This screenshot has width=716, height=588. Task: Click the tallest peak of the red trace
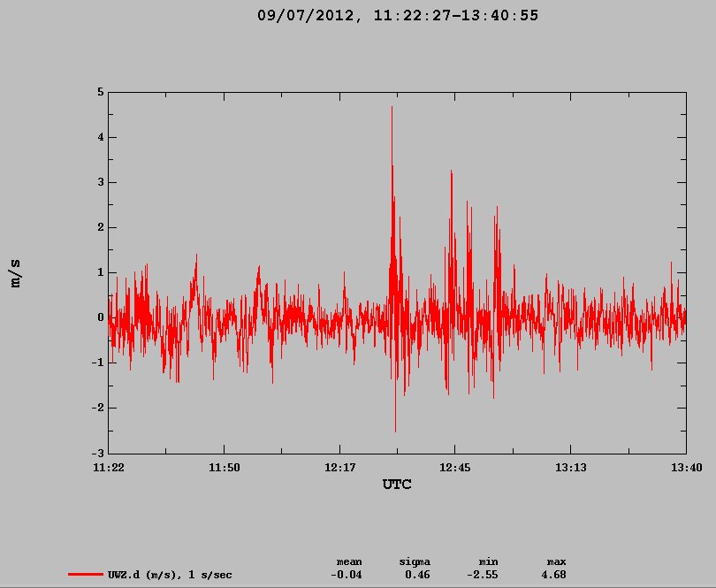pyautogui.click(x=392, y=108)
